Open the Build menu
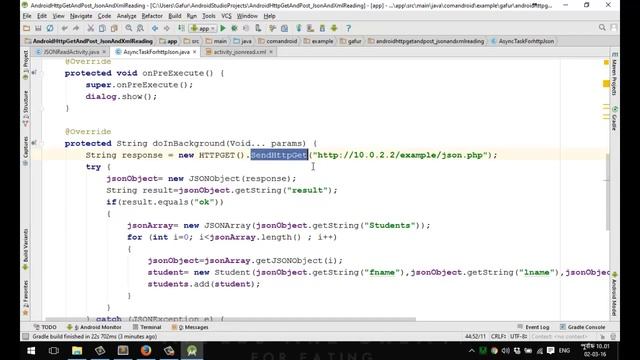 tap(175, 16)
